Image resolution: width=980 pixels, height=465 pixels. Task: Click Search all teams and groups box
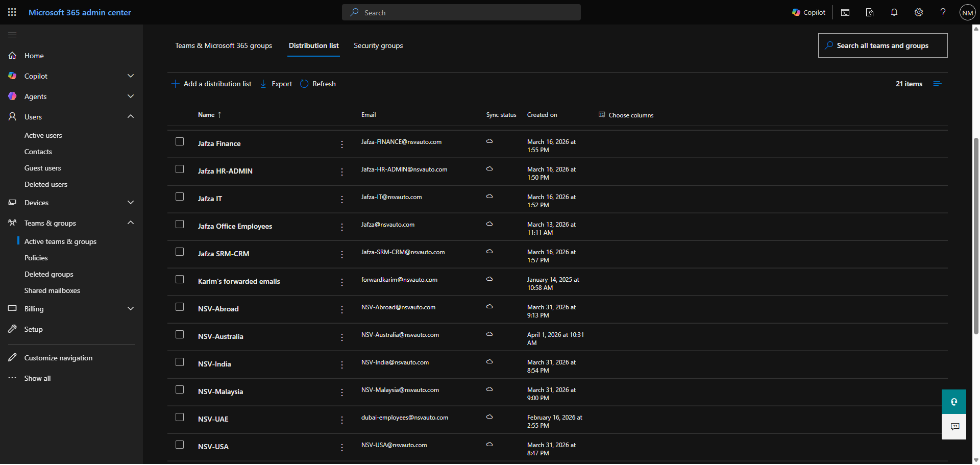pyautogui.click(x=883, y=45)
